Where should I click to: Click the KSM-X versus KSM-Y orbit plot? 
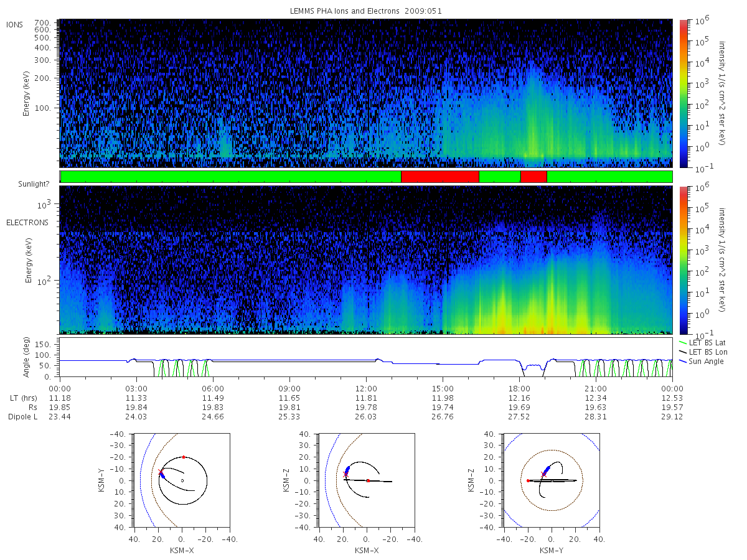(x=181, y=480)
